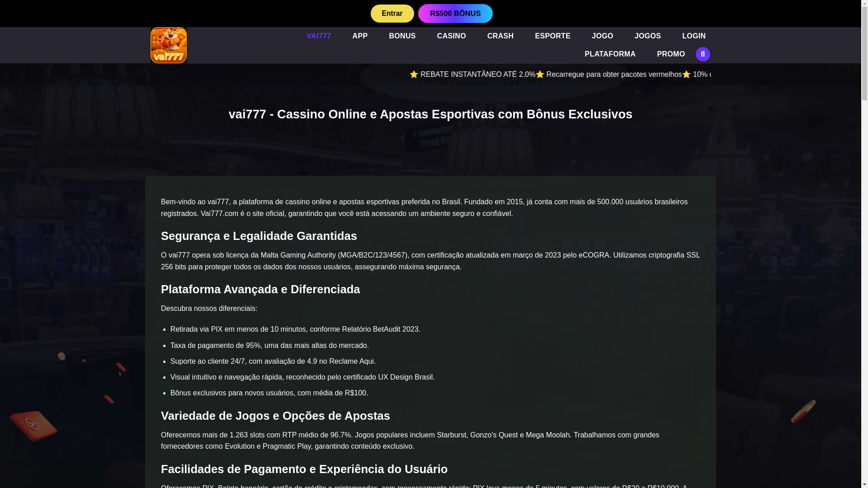
Task: Click the main page title heading
Action: 430,114
